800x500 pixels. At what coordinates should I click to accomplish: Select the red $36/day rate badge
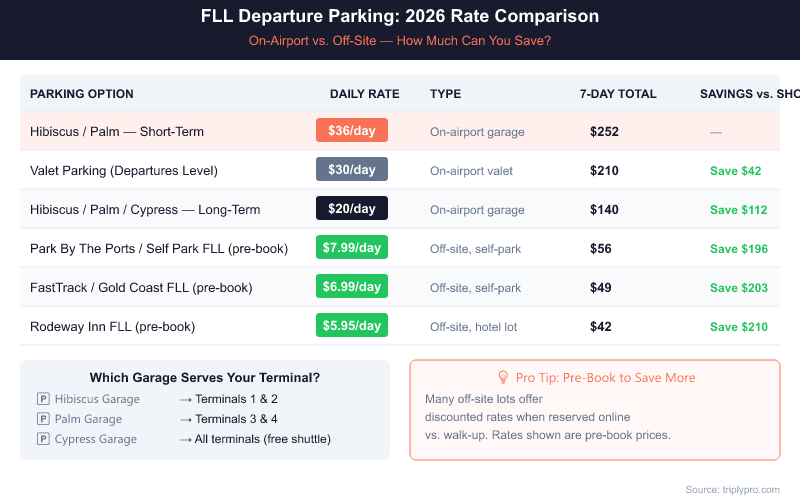pyautogui.click(x=351, y=131)
